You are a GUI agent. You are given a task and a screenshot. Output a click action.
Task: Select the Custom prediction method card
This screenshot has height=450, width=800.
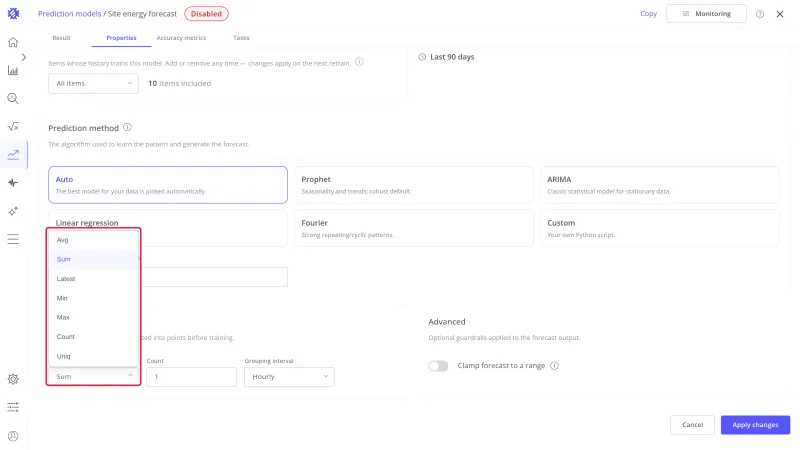point(660,228)
